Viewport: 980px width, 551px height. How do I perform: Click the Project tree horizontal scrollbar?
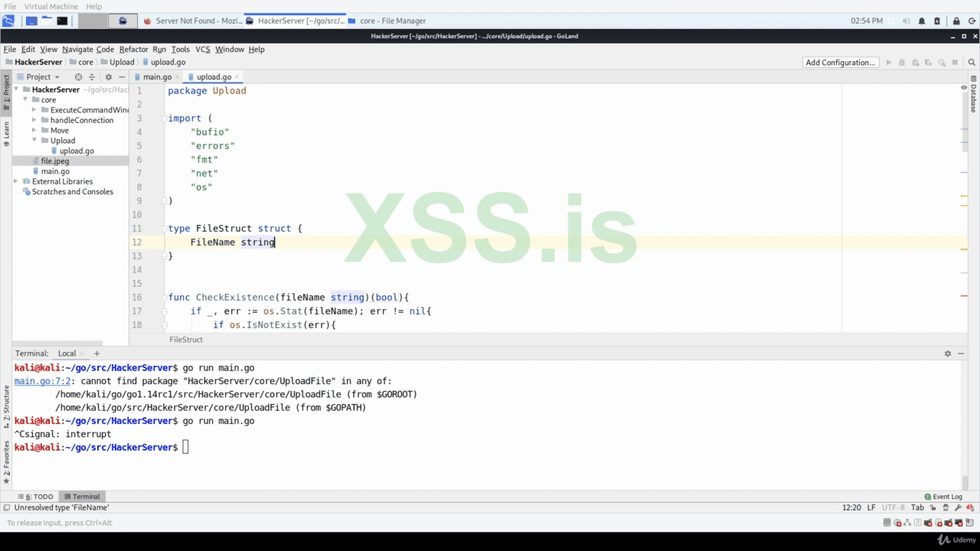coord(57,343)
